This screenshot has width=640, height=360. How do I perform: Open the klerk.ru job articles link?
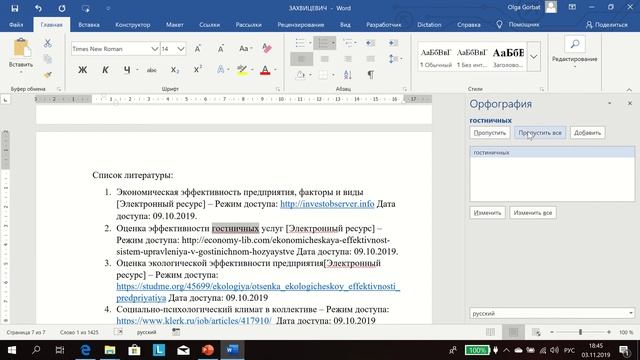[x=194, y=320]
